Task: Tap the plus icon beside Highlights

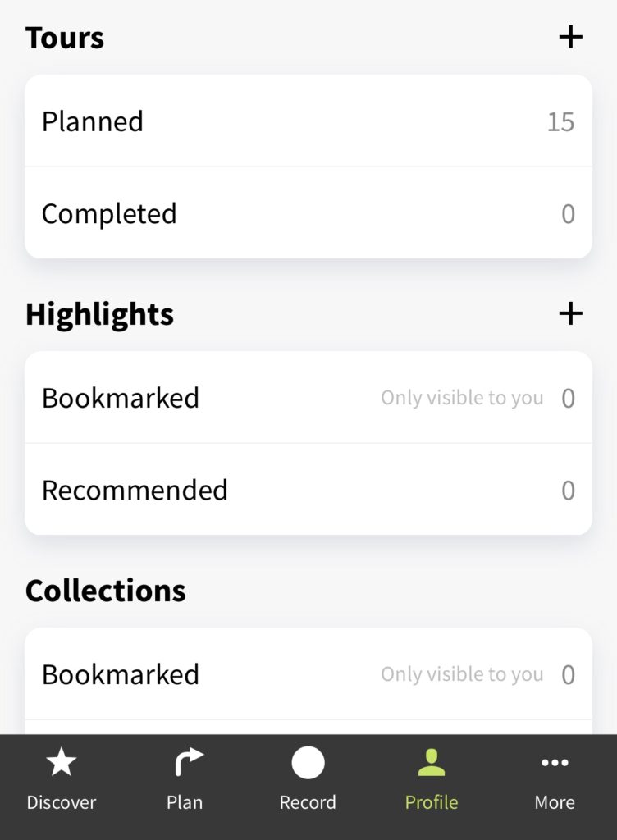Action: 570,313
